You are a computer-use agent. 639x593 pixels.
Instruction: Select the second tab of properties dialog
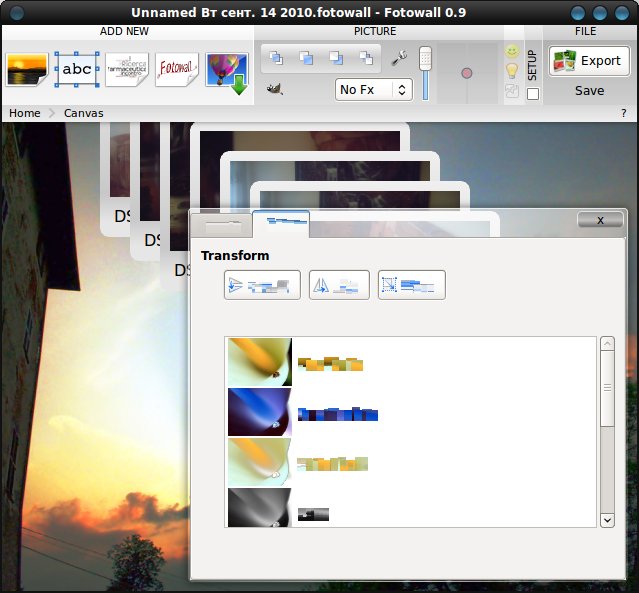(281, 224)
